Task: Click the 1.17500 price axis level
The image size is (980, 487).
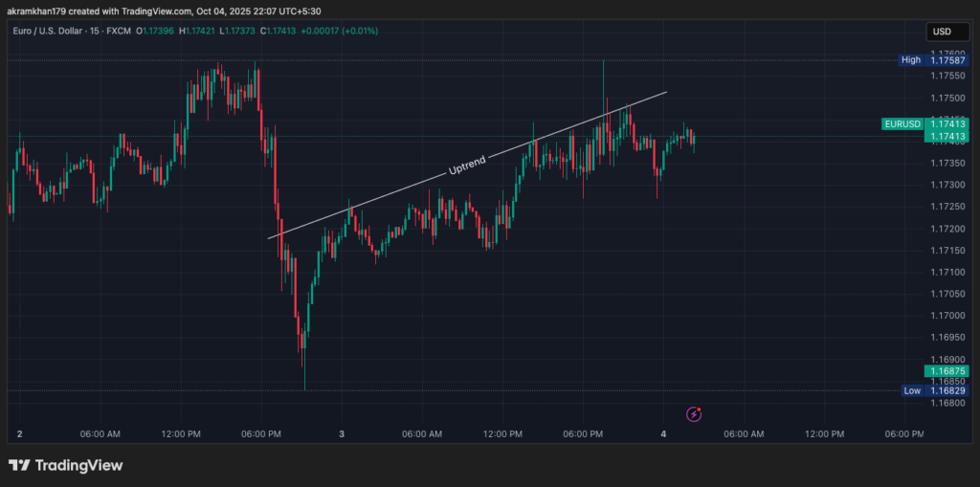Action: point(946,98)
